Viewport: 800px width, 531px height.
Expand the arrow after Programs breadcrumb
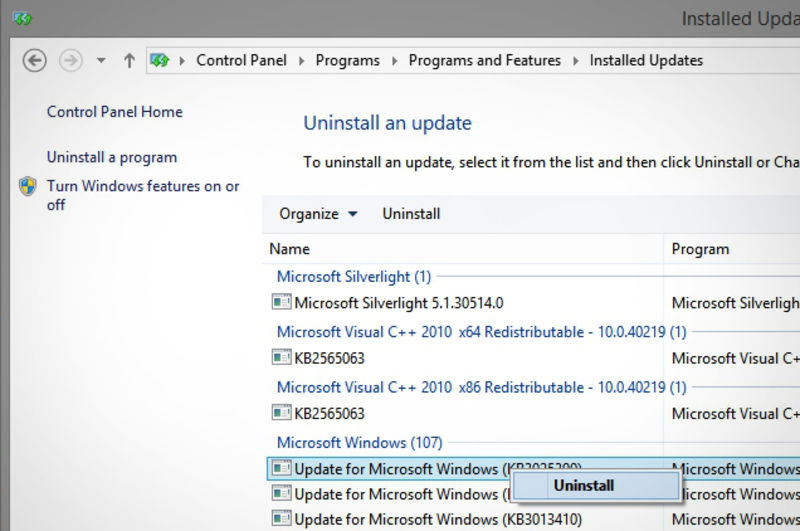(x=394, y=61)
